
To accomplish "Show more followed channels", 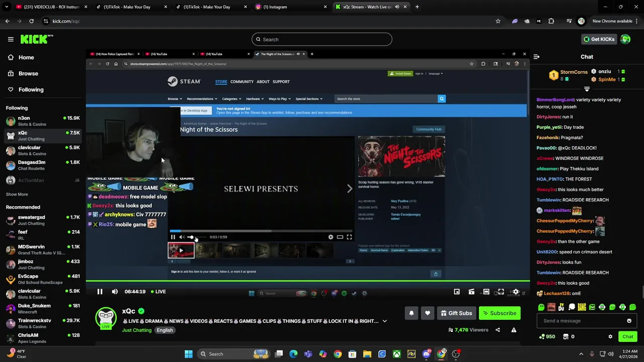I will [17, 194].
